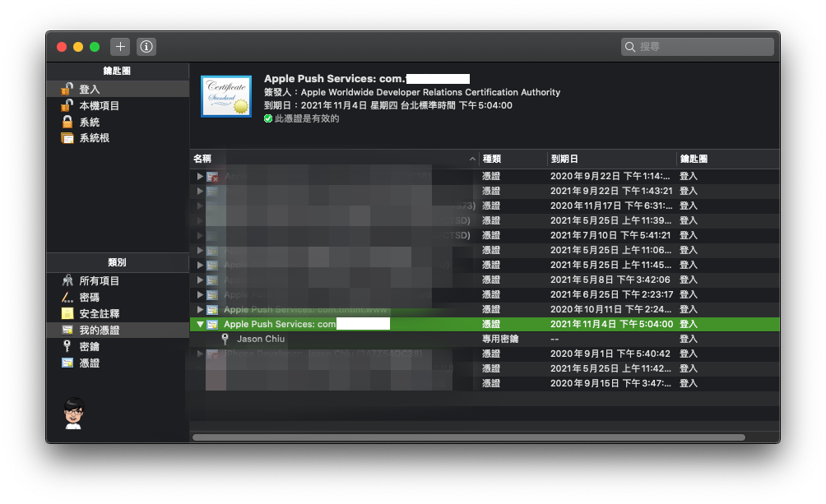Open 安全註釋 category
Image resolution: width=826 pixels, height=504 pixels.
[99, 314]
